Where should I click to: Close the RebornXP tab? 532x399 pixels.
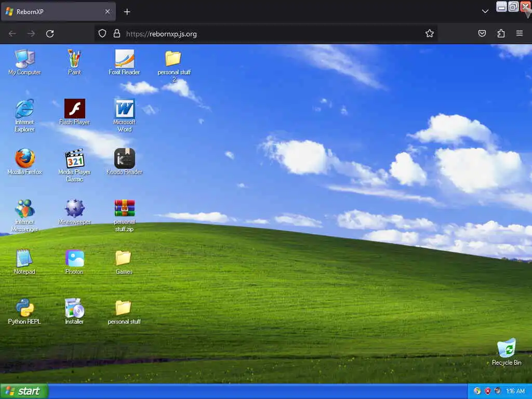(107, 11)
